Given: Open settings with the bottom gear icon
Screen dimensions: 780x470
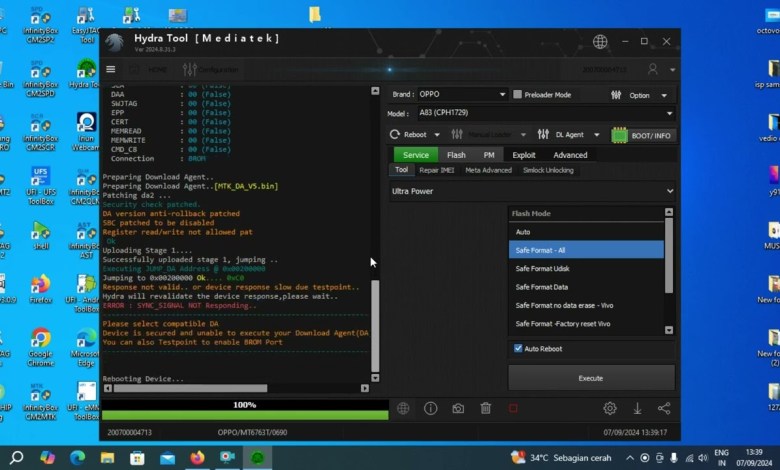Looking at the screenshot, I should tap(609, 408).
